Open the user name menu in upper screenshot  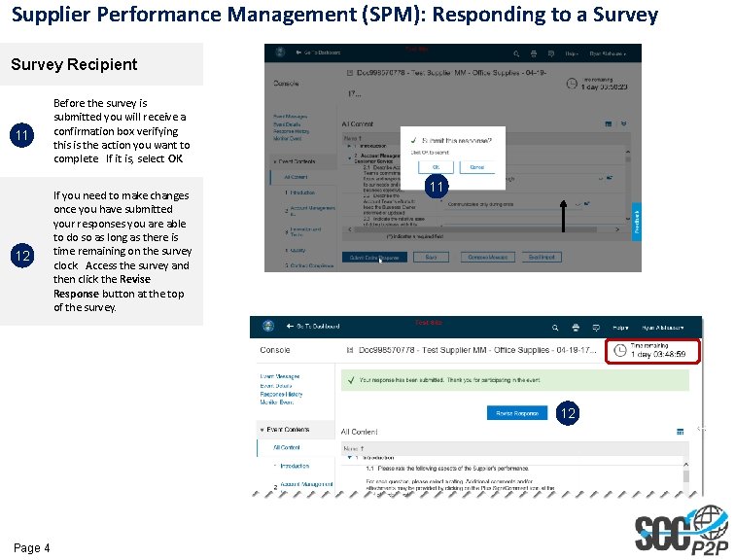tap(608, 53)
